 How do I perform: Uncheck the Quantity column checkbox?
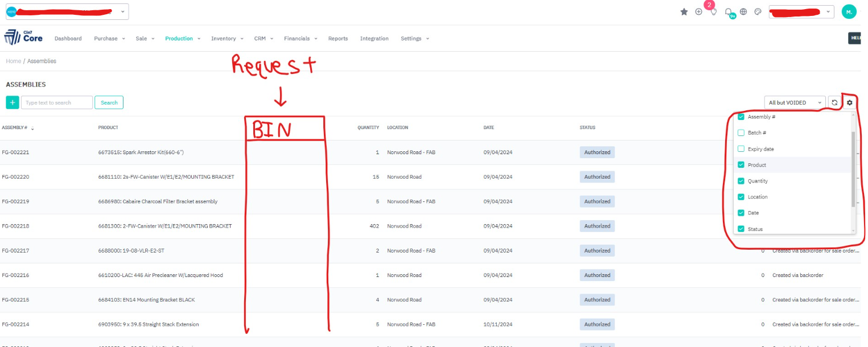(741, 181)
